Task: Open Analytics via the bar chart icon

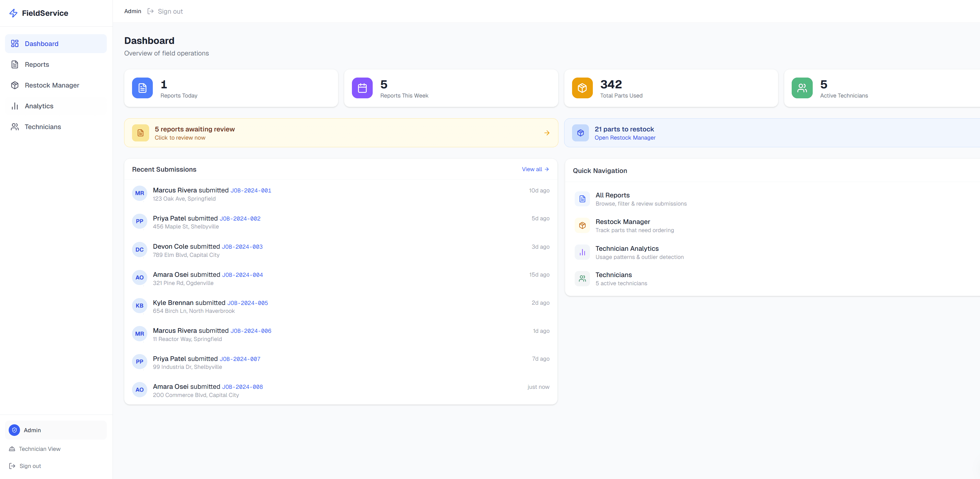Action: [x=14, y=106]
